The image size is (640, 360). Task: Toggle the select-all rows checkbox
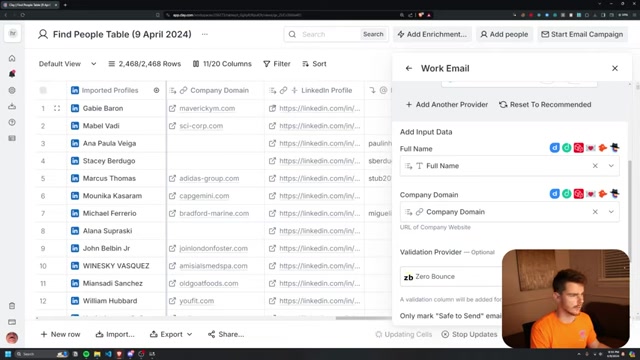[x=43, y=90]
